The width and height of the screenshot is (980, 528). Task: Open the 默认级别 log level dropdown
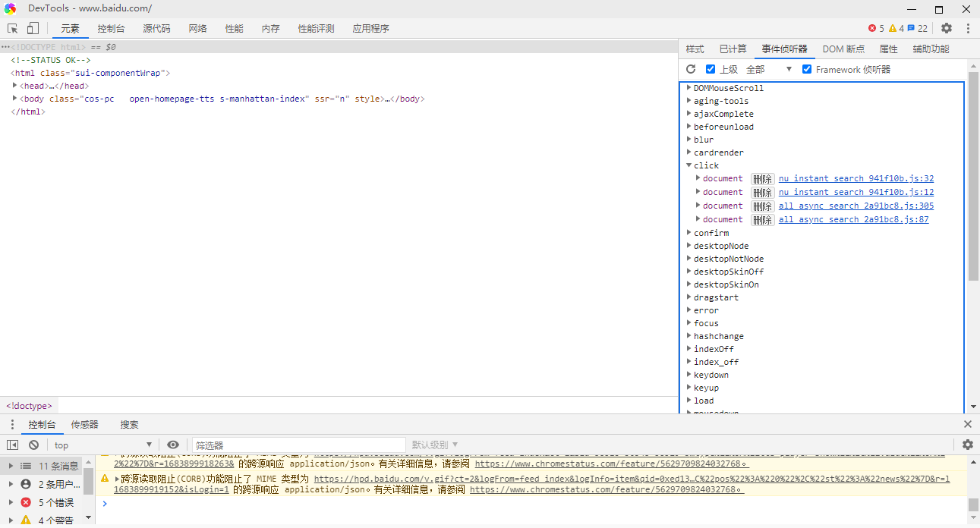point(435,445)
